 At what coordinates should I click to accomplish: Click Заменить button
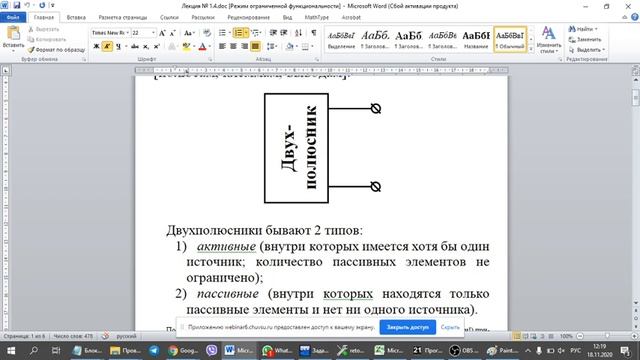(x=585, y=40)
